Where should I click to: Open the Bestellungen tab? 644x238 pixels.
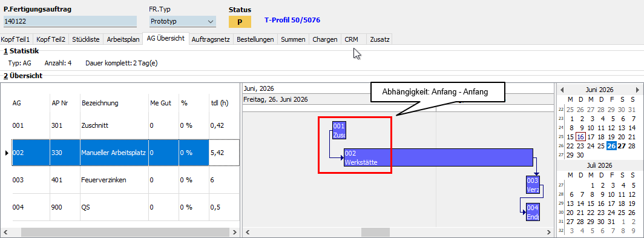tap(255, 39)
